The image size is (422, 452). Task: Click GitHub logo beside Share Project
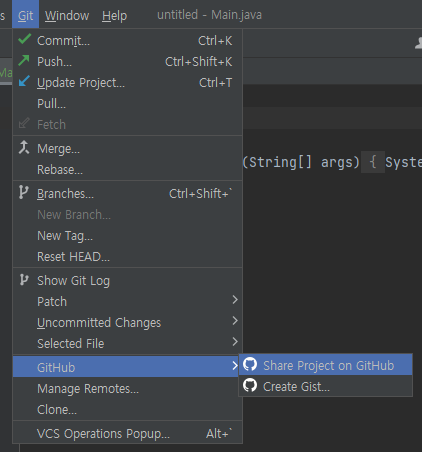click(250, 365)
